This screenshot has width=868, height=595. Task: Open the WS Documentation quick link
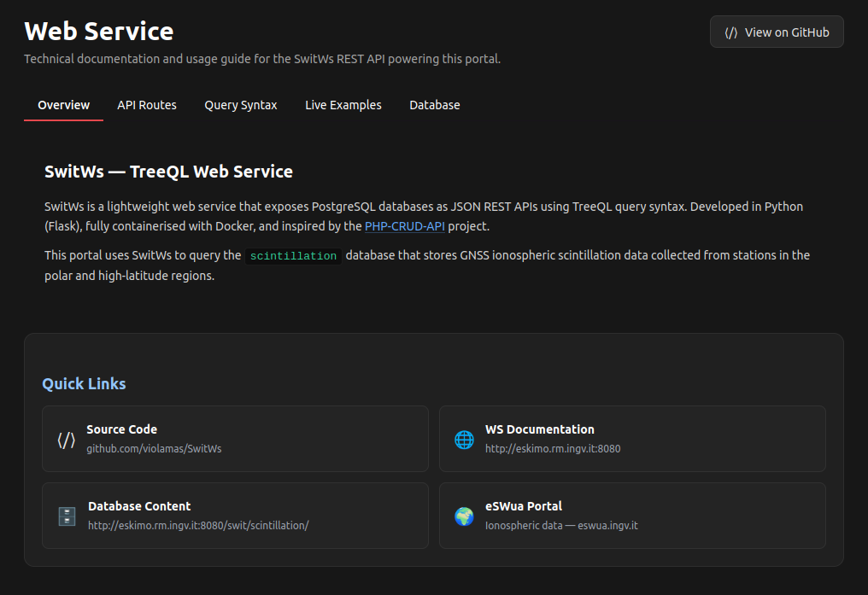pyautogui.click(x=632, y=439)
